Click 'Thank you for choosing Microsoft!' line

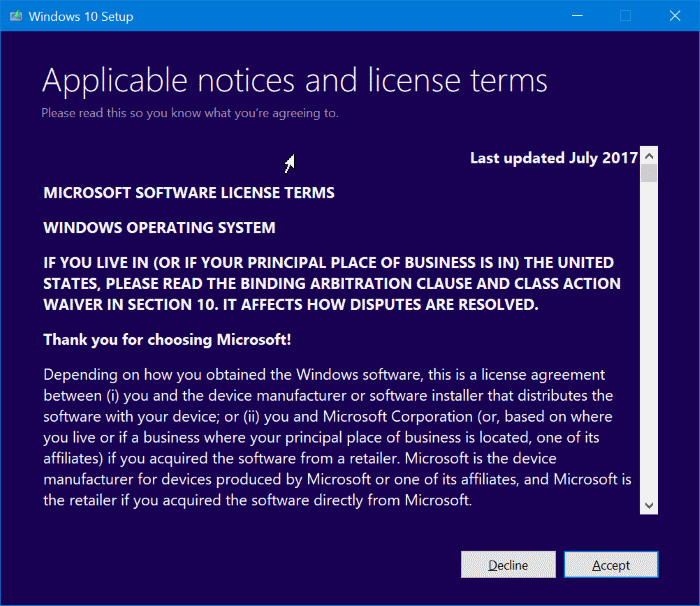pos(167,340)
